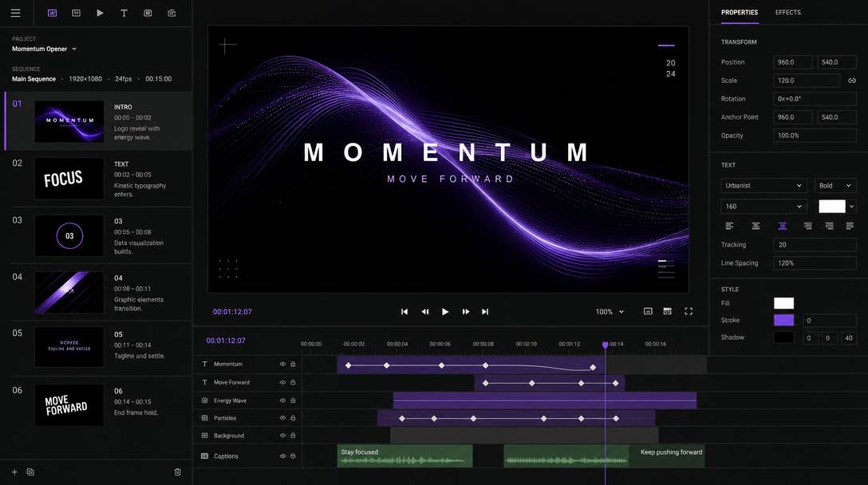The image size is (868, 485).
Task: Open the 160 font size dropdown
Action: [763, 207]
